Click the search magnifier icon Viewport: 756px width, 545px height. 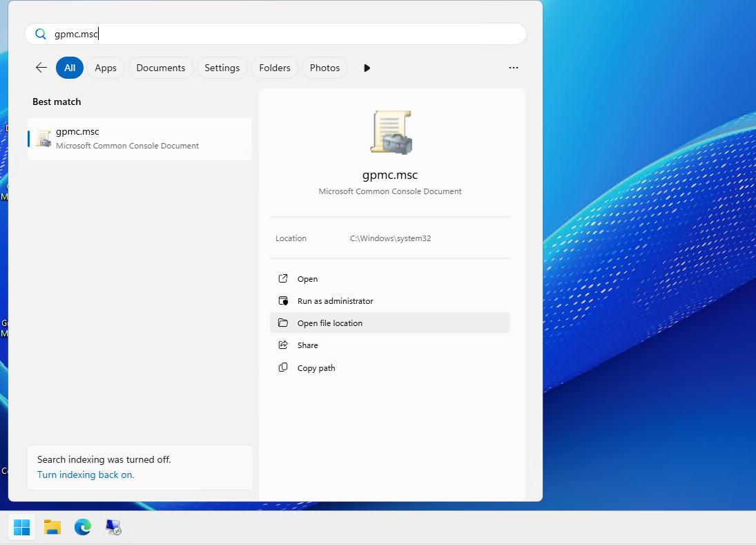point(41,34)
